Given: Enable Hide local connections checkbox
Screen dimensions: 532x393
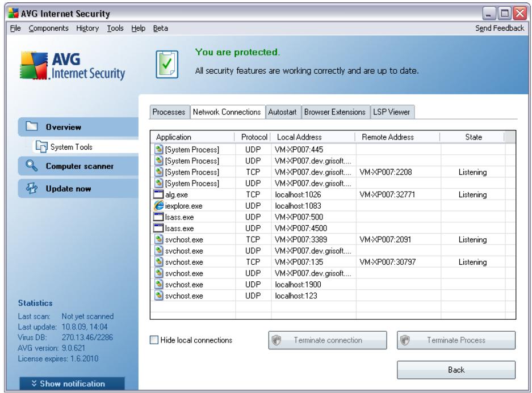Looking at the screenshot, I should point(154,340).
